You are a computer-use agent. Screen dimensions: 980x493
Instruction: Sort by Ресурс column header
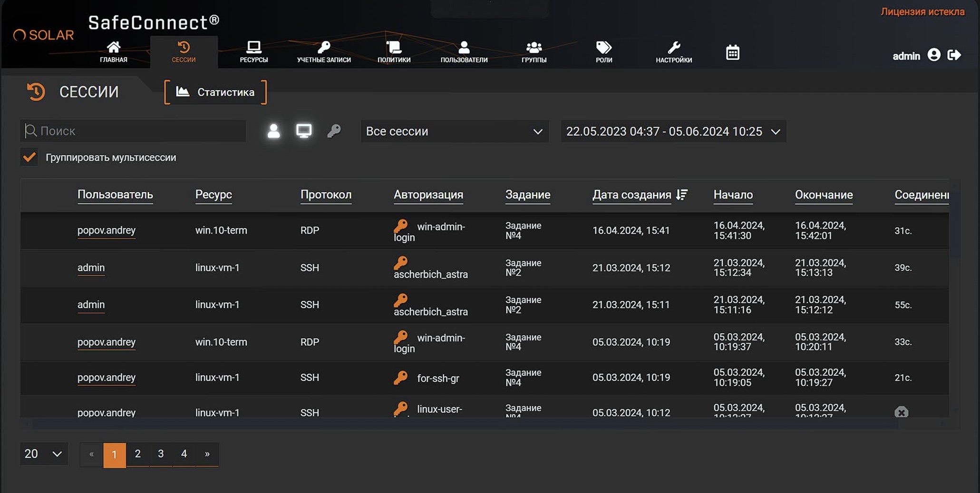click(213, 195)
